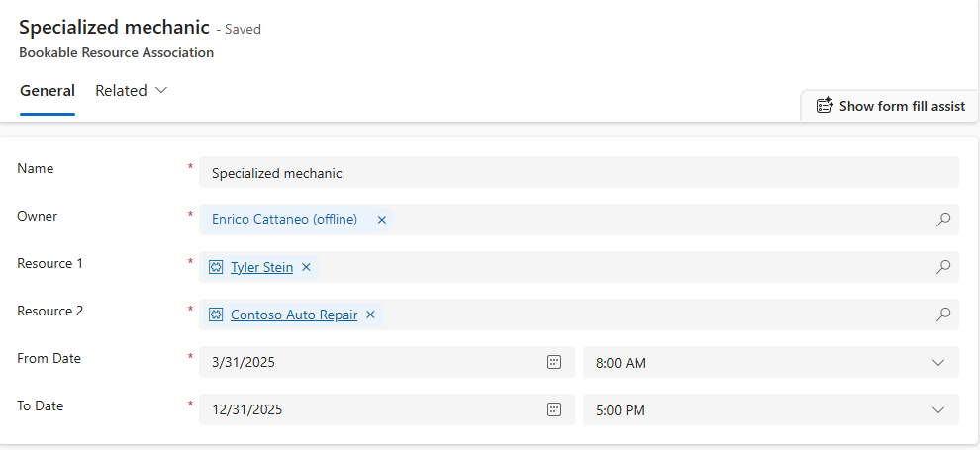Open the Contoso Auto Repair link

(294, 315)
